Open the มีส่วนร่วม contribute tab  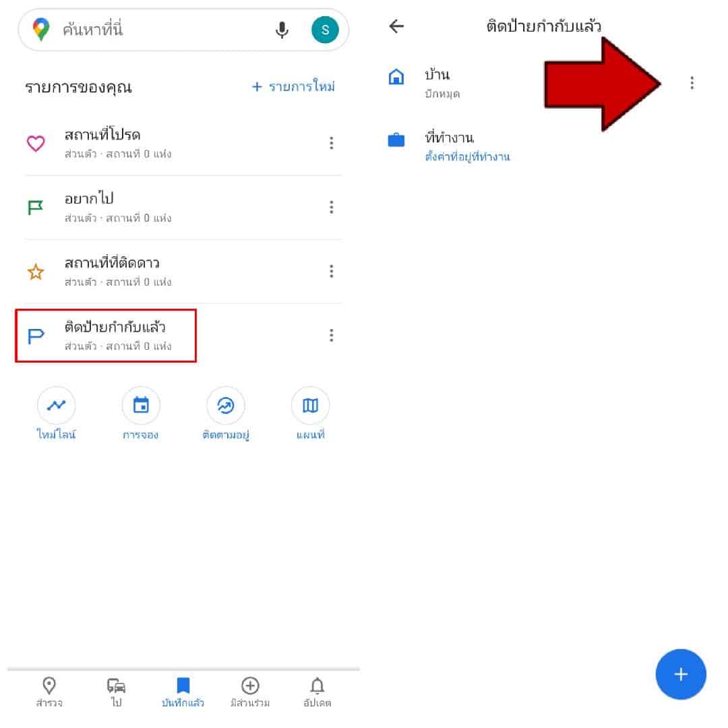(250, 692)
